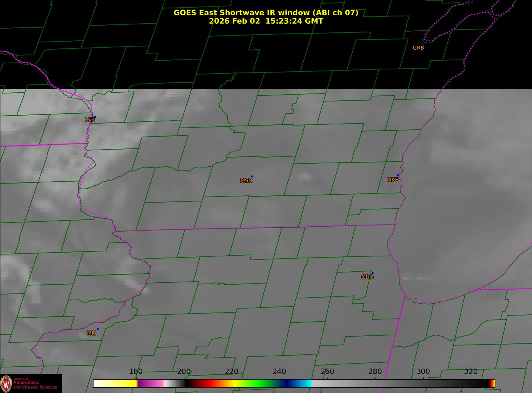Click the GOES East Shortwave IR window title
Viewport: 532px width, 393px height.
266,13
